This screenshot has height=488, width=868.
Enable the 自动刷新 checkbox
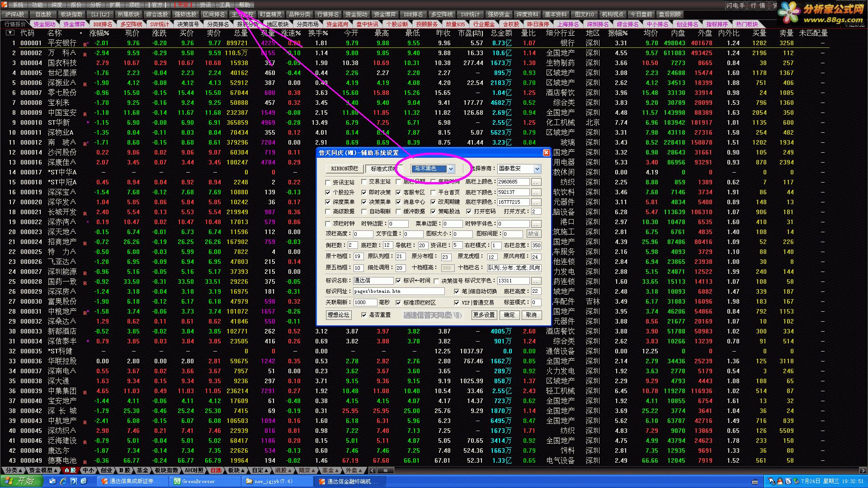[x=364, y=211]
